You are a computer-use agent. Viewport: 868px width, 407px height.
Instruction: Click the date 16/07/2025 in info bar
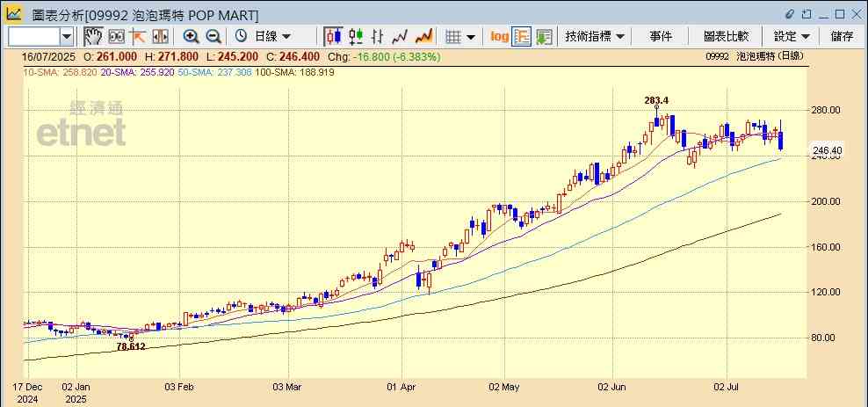click(50, 56)
